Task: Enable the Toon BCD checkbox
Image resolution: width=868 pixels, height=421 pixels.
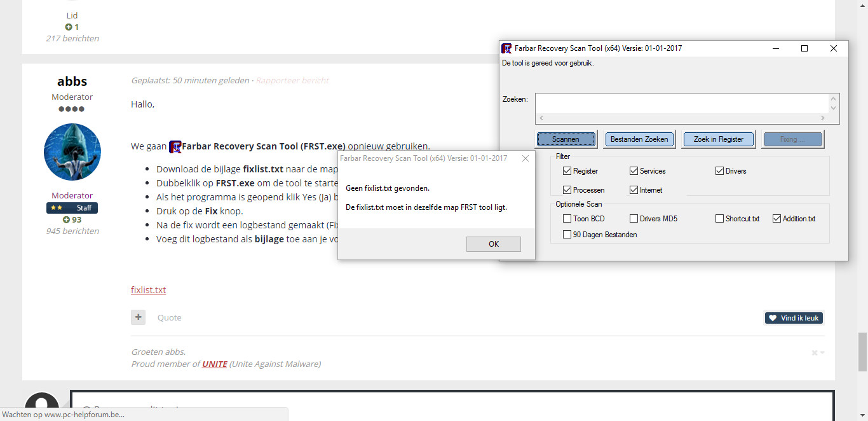Action: (x=567, y=219)
